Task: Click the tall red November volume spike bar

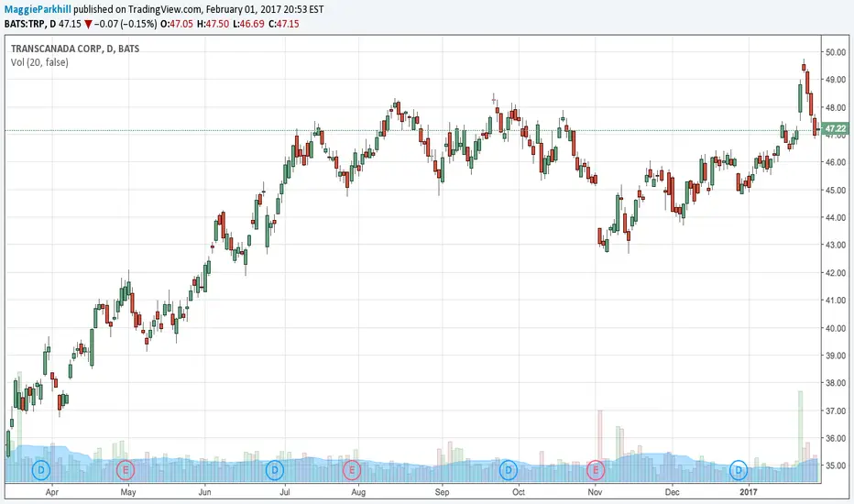Action: [x=600, y=445]
